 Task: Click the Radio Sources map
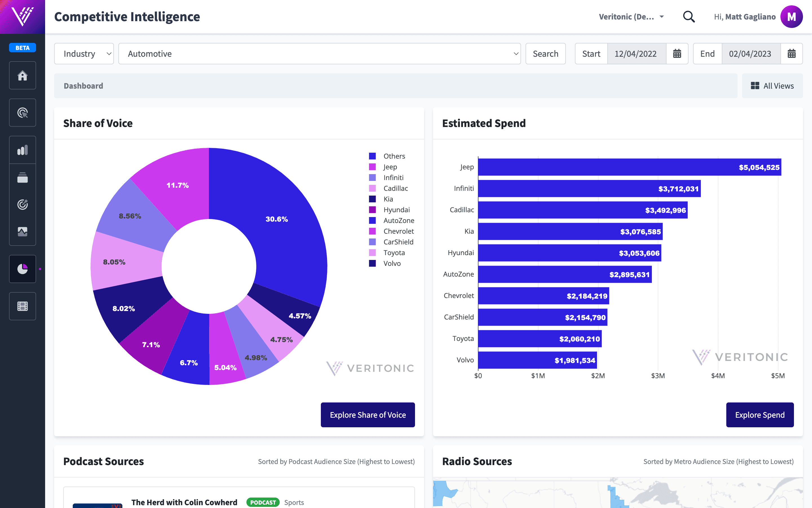618,492
